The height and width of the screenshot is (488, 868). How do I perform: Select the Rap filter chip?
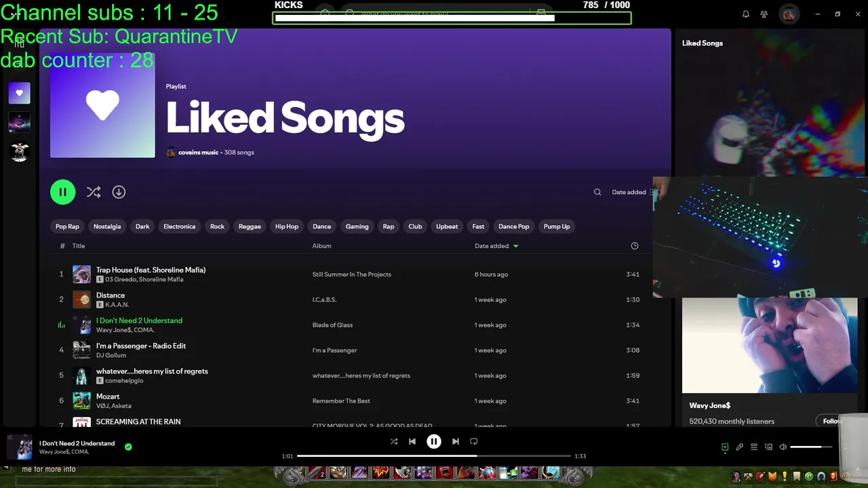pos(389,226)
